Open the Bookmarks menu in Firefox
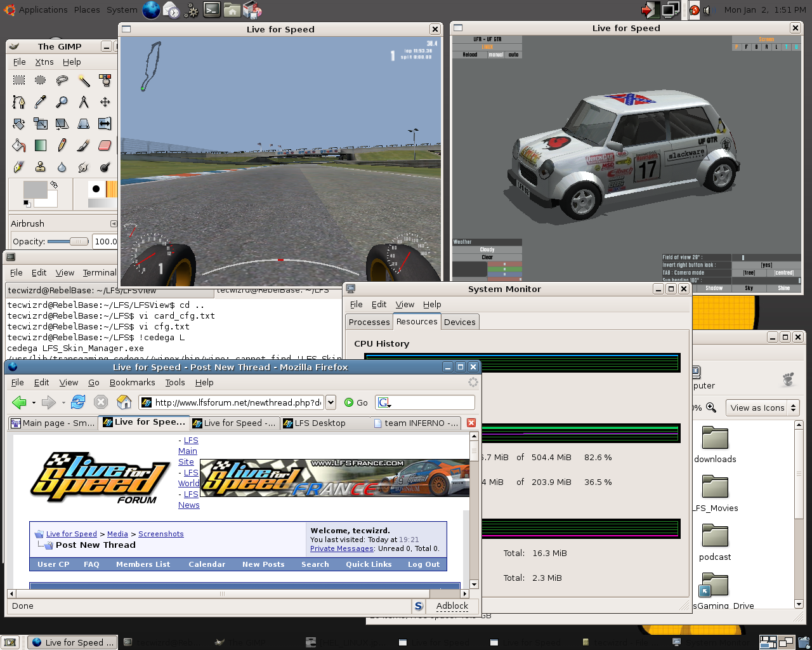The image size is (812, 650). pos(132,382)
